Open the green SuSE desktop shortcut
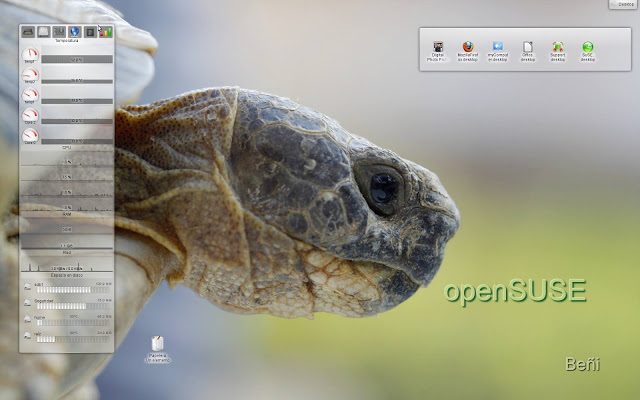The image size is (640, 400). coord(588,47)
